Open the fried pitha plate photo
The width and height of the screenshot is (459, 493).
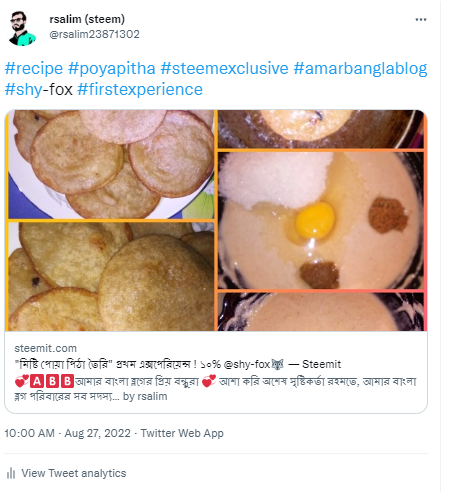click(111, 164)
